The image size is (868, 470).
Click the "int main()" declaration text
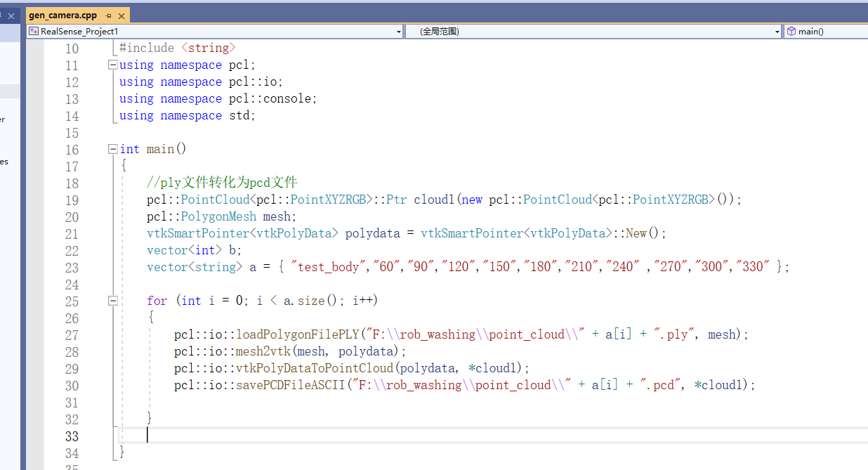coord(153,149)
